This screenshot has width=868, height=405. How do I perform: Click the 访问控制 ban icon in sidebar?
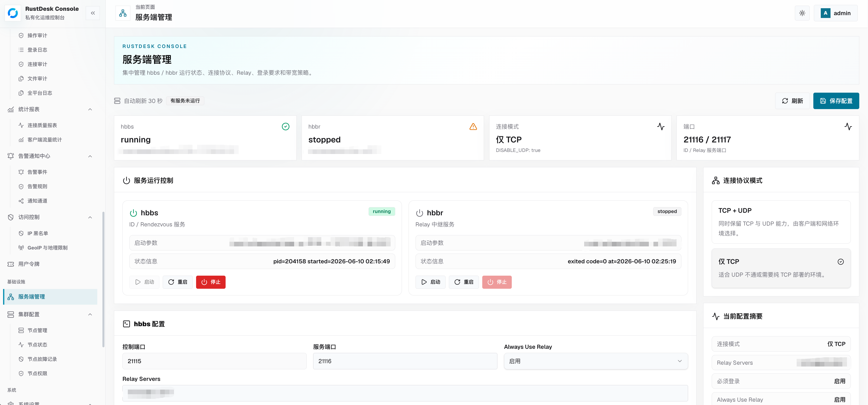click(x=11, y=217)
